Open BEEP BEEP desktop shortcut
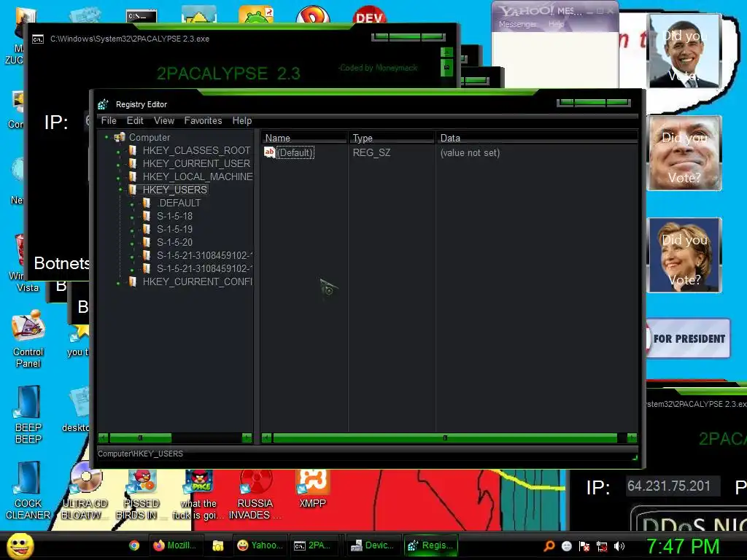The width and height of the screenshot is (747, 560). click(28, 415)
